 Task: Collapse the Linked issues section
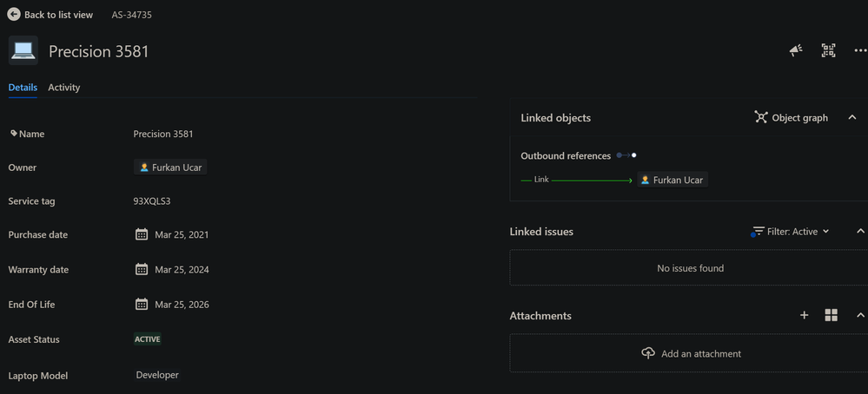pos(860,231)
